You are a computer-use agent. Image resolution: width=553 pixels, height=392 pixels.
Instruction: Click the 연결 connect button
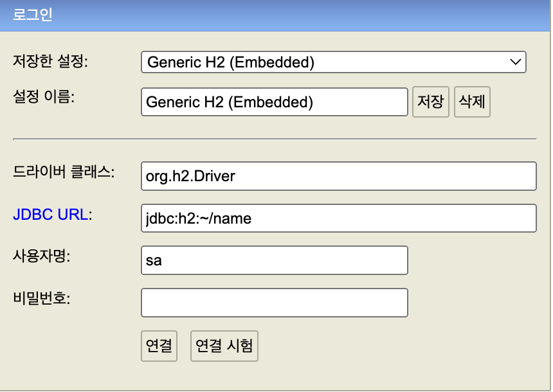159,346
